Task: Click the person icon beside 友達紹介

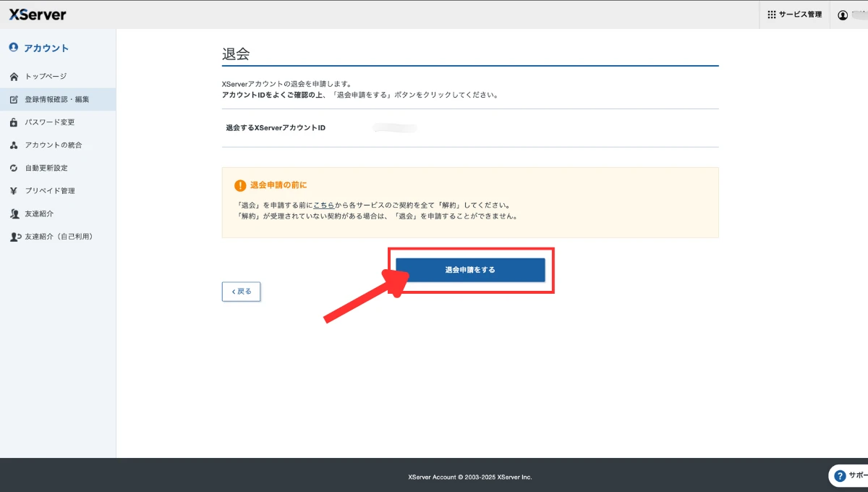Action: pyautogui.click(x=14, y=214)
